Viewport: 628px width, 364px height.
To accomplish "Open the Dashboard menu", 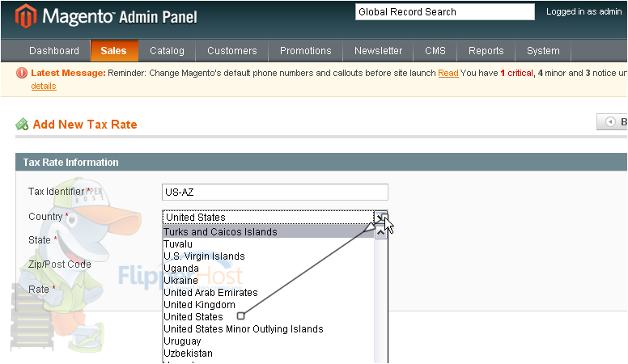I will coord(54,51).
